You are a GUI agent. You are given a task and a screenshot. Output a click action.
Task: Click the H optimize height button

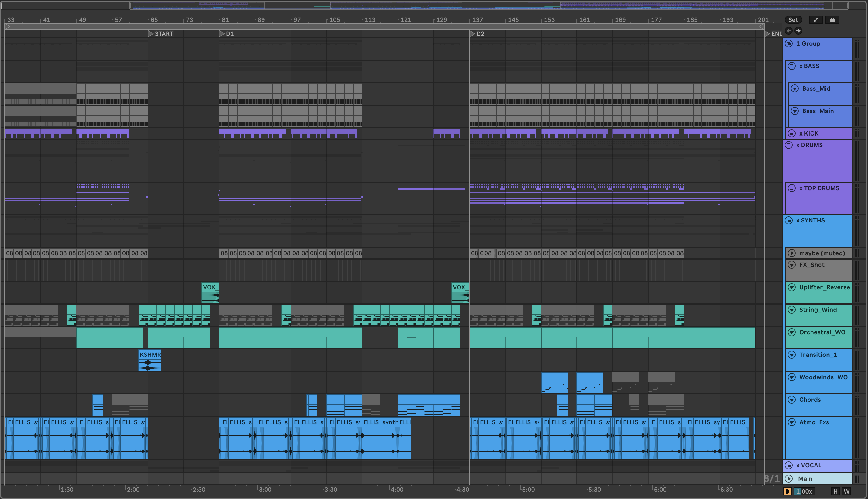[x=835, y=491]
